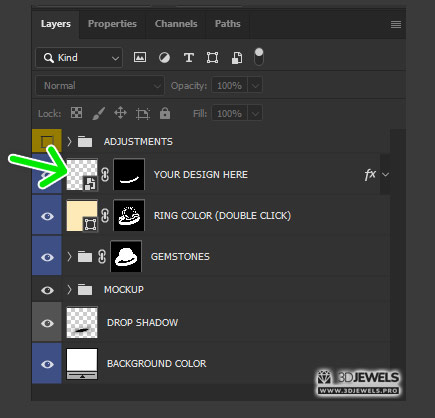Open the Layers panel options menu
The width and height of the screenshot is (435, 418).
[396, 24]
